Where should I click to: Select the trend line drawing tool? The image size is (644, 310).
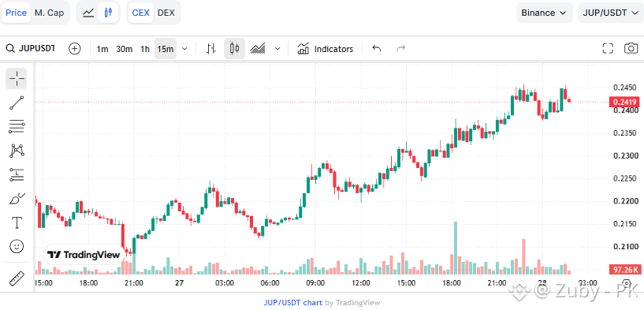tap(17, 103)
